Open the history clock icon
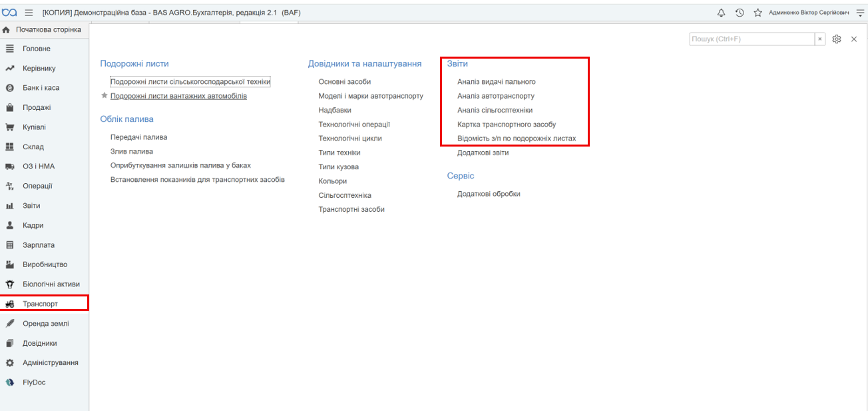This screenshot has height=411, width=868. pyautogui.click(x=740, y=13)
